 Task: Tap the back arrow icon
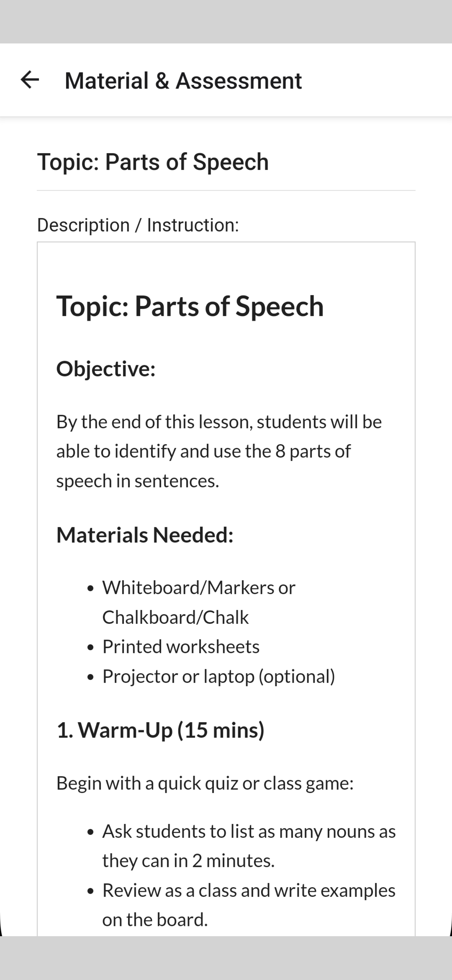click(30, 80)
